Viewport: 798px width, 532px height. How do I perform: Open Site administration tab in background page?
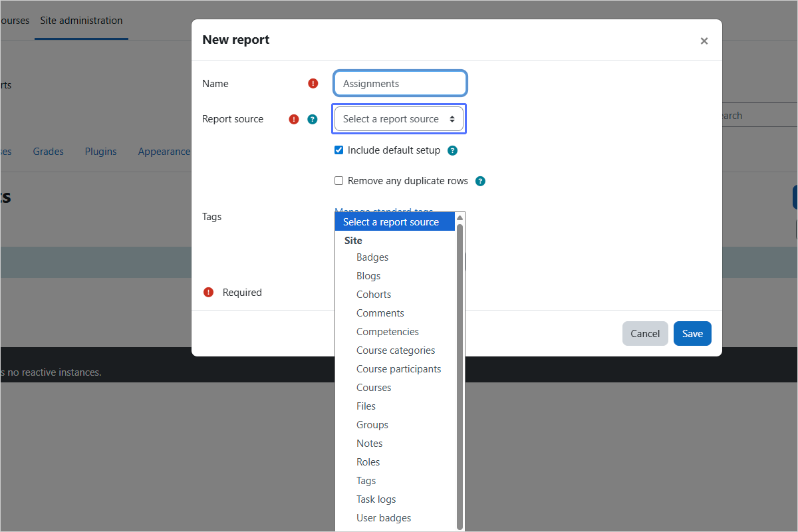click(x=81, y=21)
